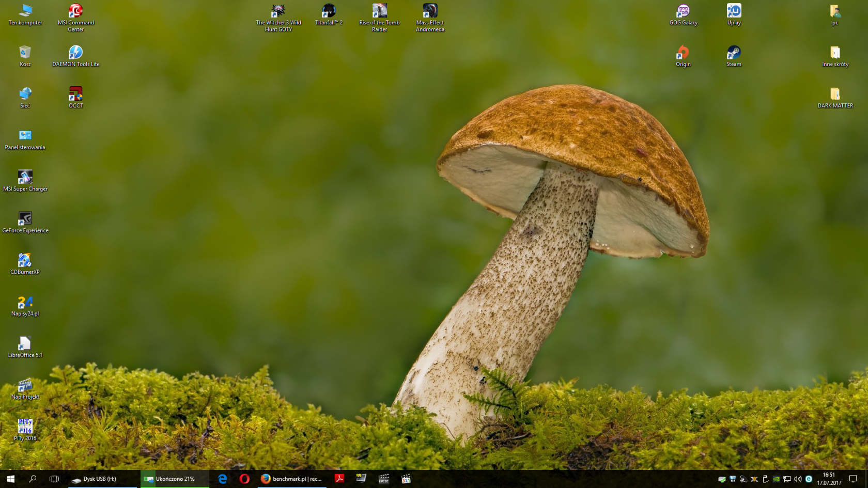868x488 pixels.
Task: Open Task View from the taskbar
Action: [x=54, y=479]
